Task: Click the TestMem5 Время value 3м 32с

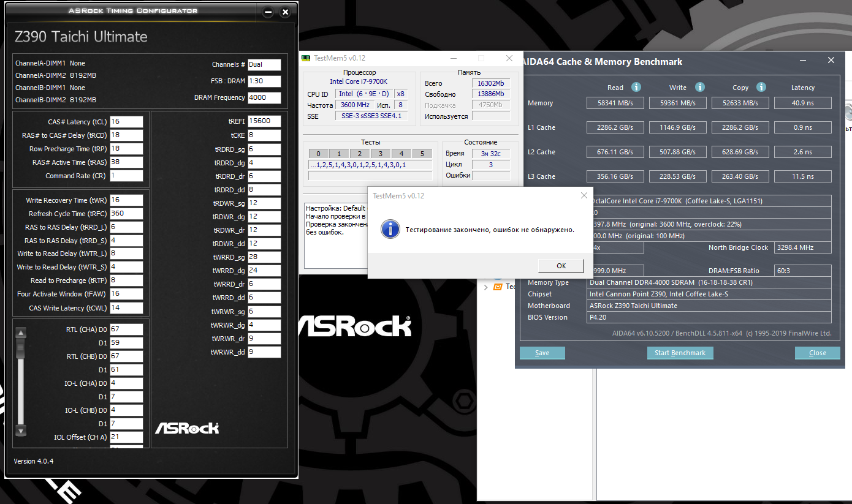Action: (x=491, y=154)
